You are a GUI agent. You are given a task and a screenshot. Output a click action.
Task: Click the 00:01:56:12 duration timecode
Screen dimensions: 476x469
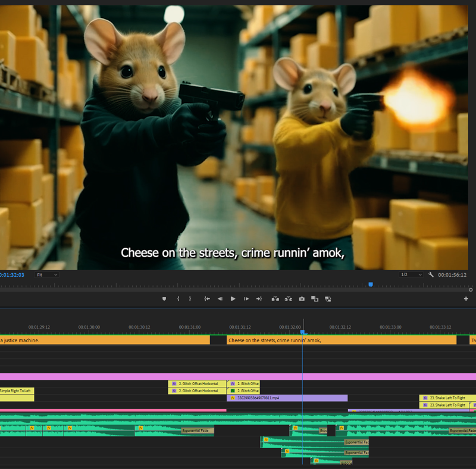tap(452, 275)
